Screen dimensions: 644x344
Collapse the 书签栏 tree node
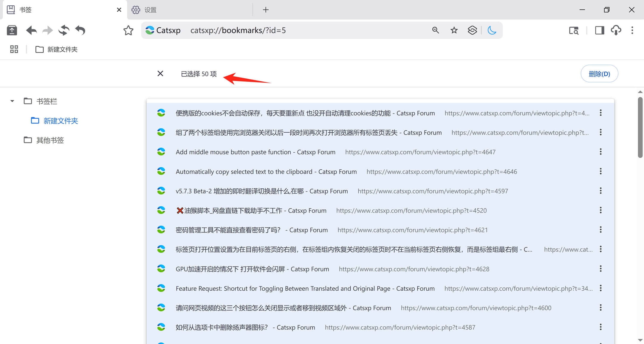12,101
